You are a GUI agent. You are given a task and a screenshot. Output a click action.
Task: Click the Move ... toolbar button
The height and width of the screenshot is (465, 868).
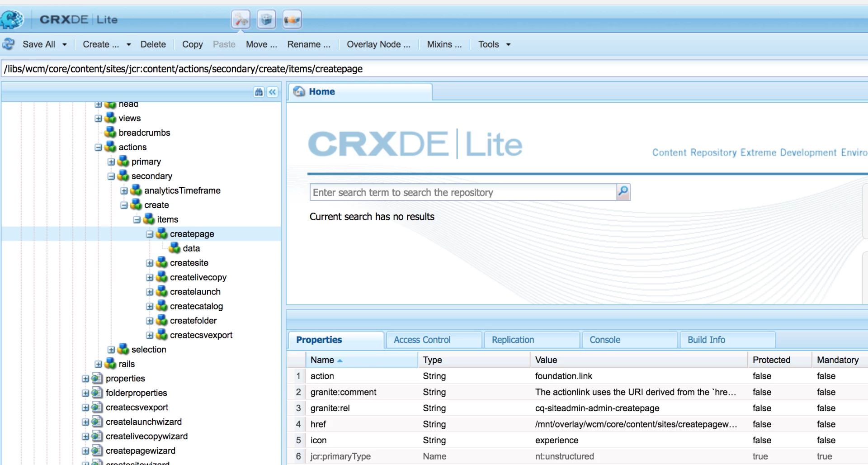[261, 44]
